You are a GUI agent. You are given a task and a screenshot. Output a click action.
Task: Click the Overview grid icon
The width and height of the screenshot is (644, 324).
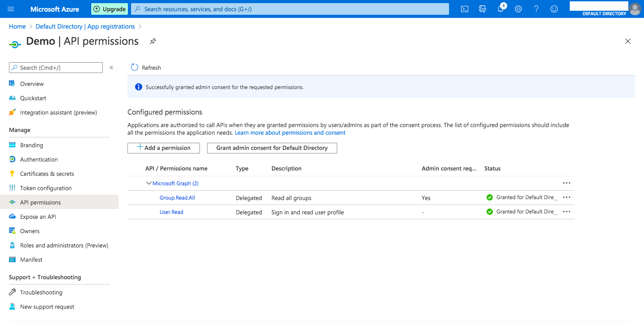coord(12,84)
